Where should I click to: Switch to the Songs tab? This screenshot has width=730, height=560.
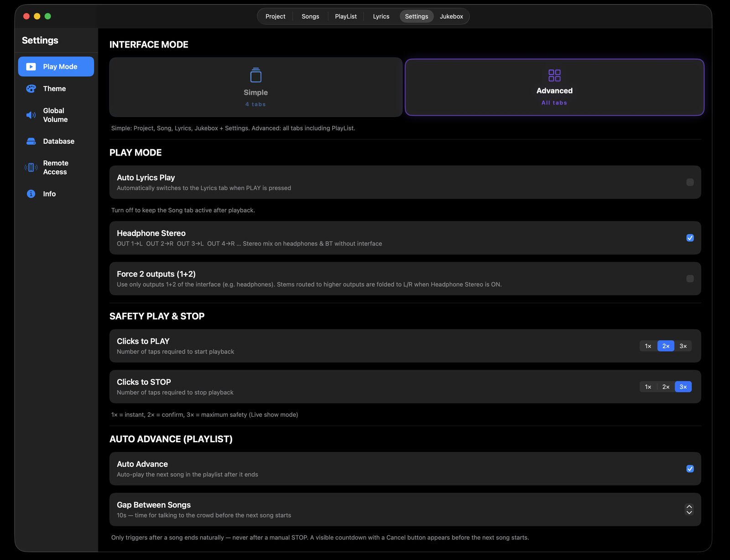click(x=310, y=16)
